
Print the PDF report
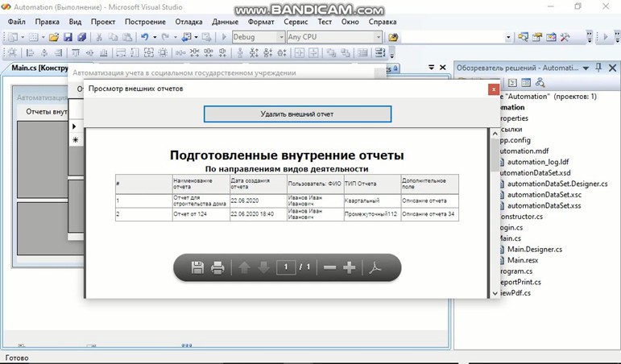click(217, 268)
